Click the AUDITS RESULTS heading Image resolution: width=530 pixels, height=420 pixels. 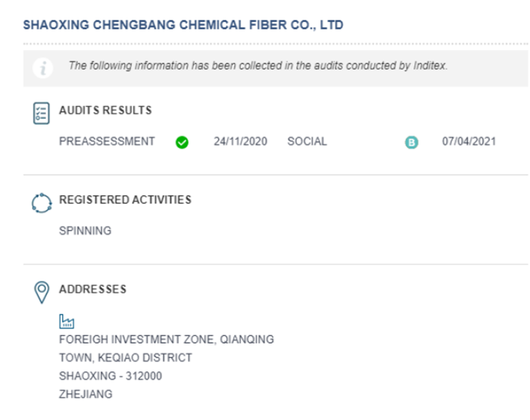(x=105, y=110)
